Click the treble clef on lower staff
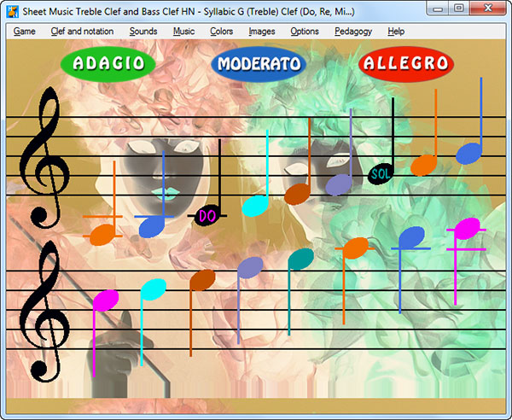The image size is (512, 420). pos(44,311)
